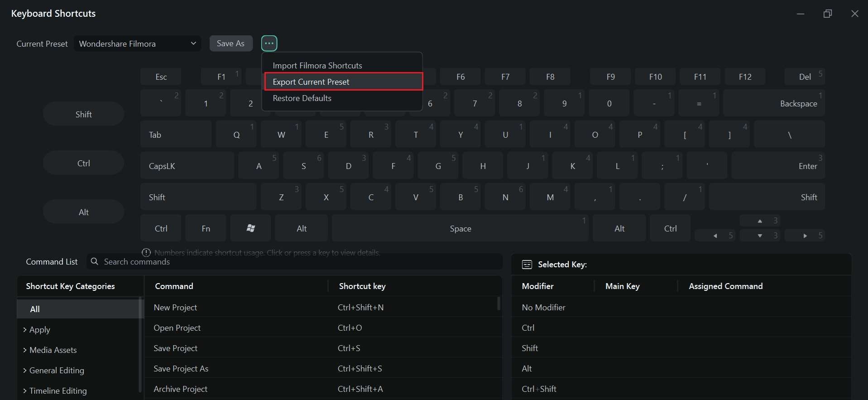Click the CapsLK key
This screenshot has height=400, width=868.
pyautogui.click(x=187, y=166)
